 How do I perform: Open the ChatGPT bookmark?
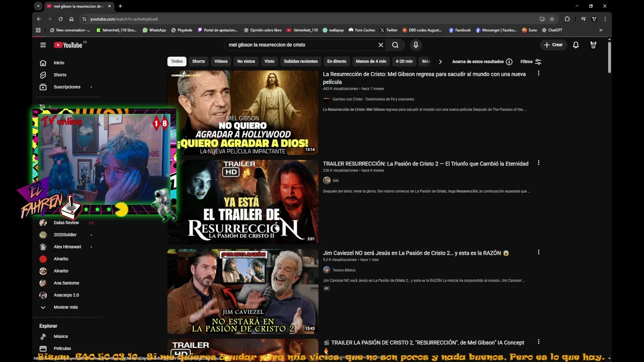tap(552, 30)
